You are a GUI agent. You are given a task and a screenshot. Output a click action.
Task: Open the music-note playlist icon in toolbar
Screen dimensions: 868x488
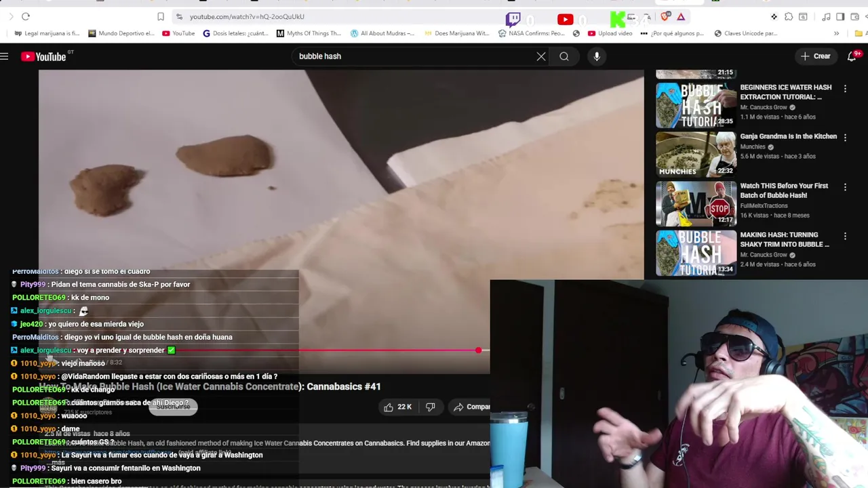click(826, 17)
